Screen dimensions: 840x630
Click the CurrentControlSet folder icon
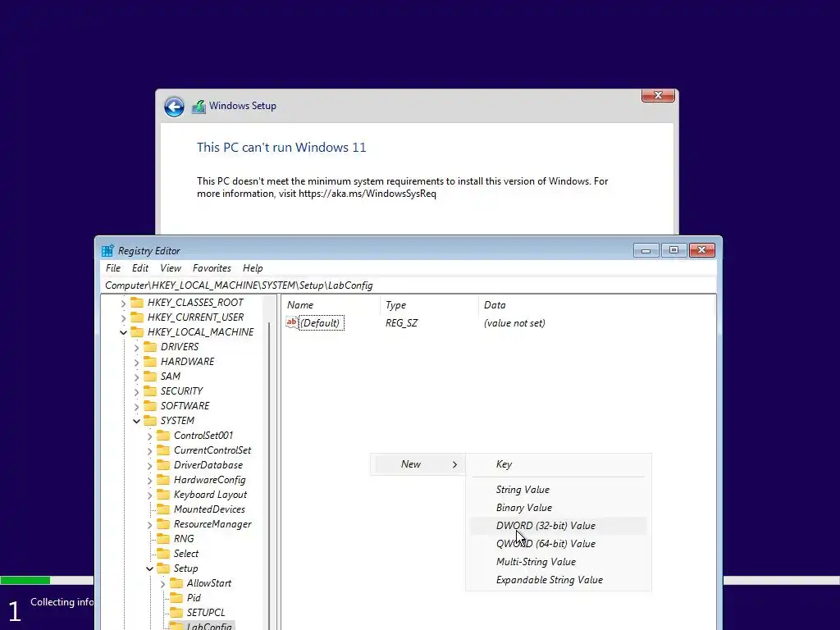[x=163, y=450]
